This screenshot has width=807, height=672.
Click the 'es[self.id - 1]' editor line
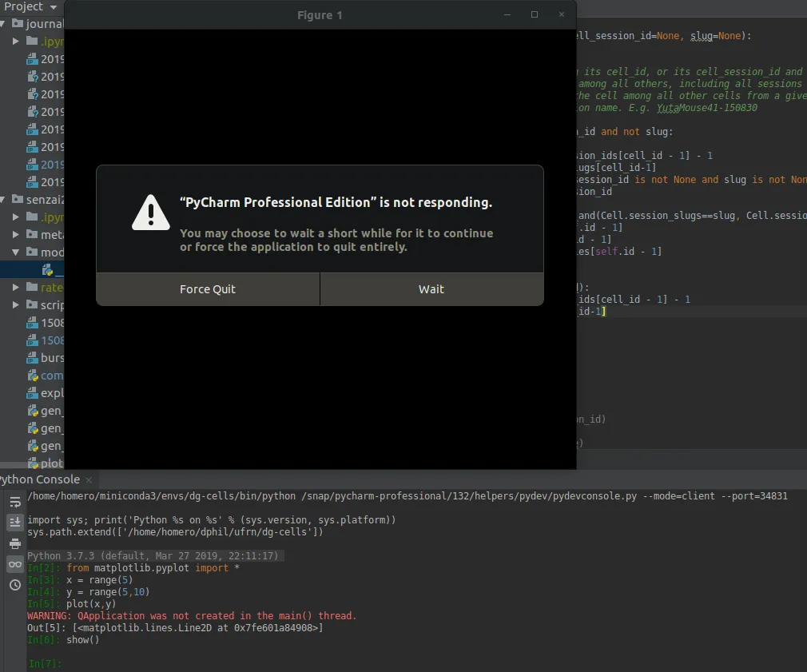[619, 252]
